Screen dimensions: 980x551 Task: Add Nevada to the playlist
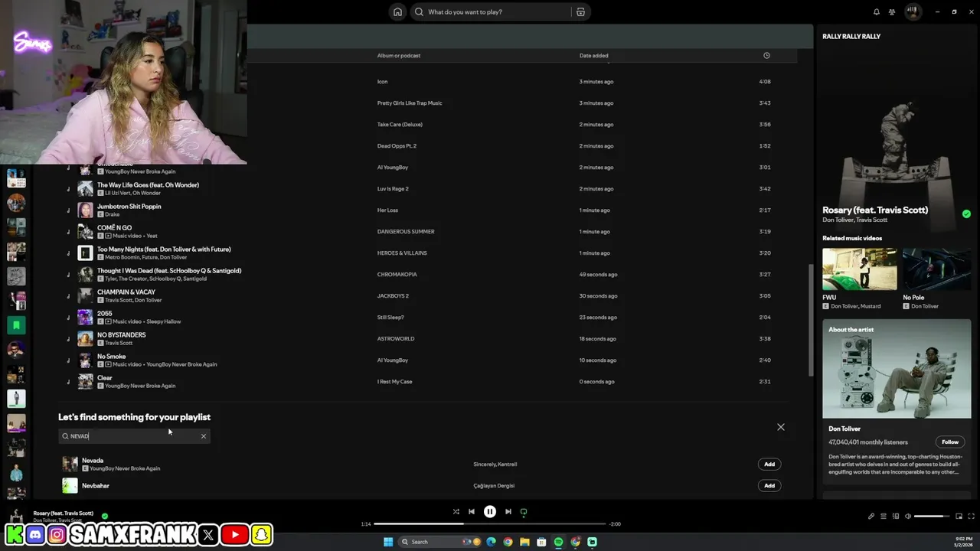coord(769,464)
